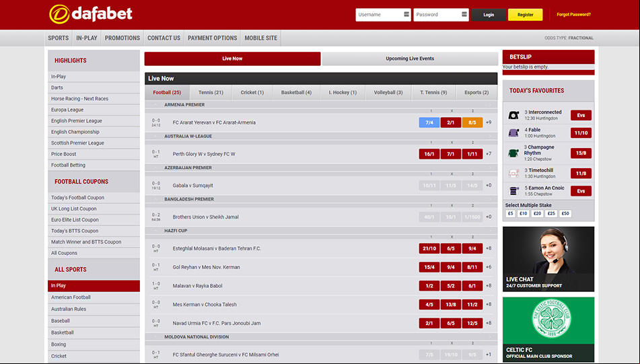This screenshot has width=640, height=364.
Task: Open Europa League in Highlights
Action: click(x=94, y=110)
